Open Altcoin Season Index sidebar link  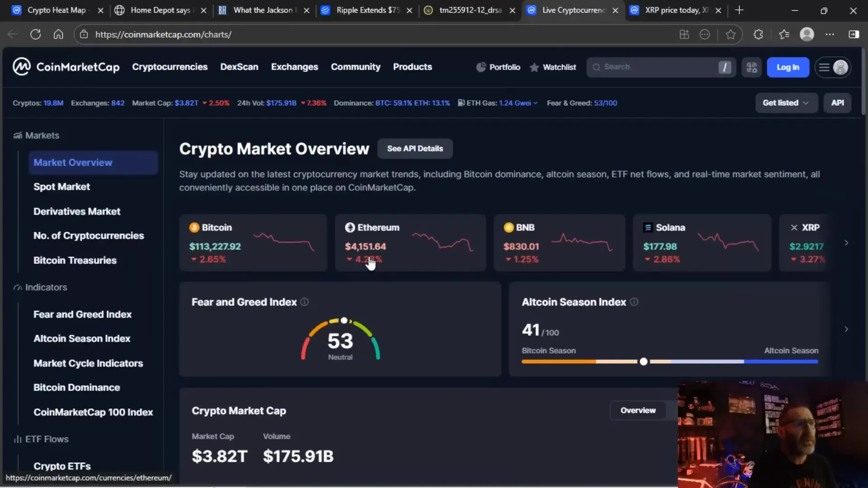pyautogui.click(x=82, y=338)
